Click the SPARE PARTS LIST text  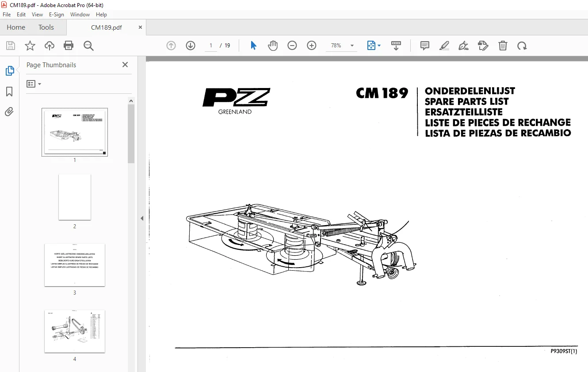467,101
